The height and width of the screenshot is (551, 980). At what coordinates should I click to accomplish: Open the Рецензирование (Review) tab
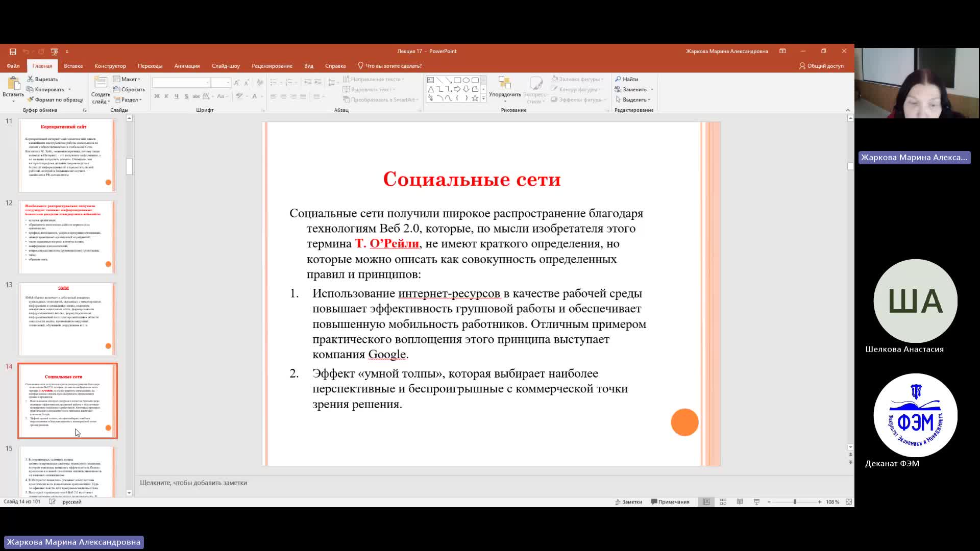[272, 66]
